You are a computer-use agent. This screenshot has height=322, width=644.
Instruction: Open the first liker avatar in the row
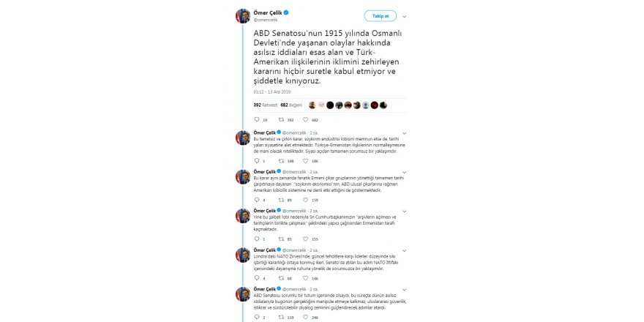(x=312, y=105)
